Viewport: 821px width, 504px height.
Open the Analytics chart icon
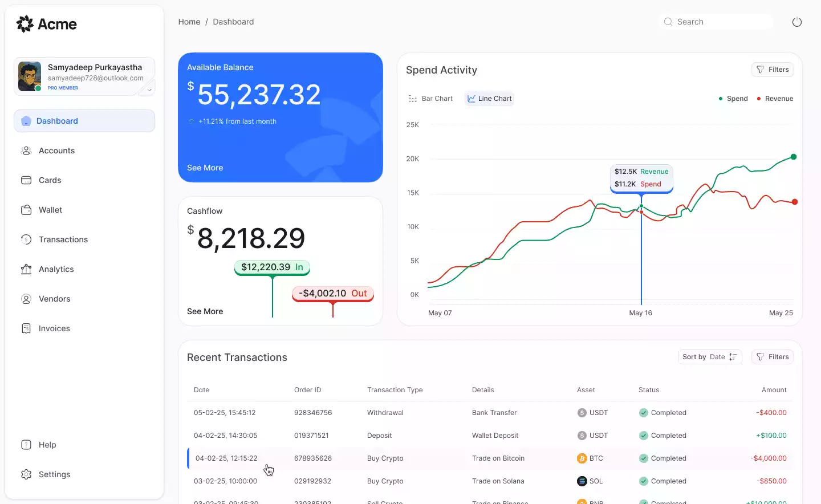pos(26,269)
